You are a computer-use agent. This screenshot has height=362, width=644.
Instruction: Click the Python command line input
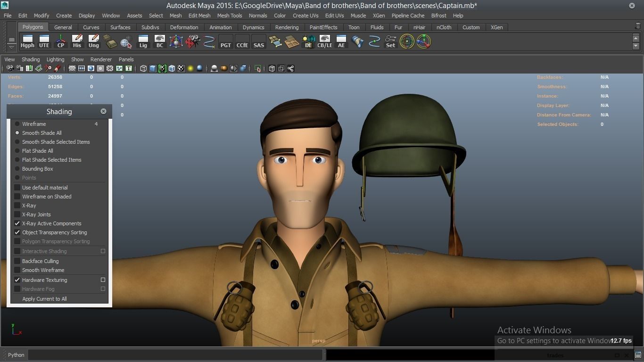(175, 355)
